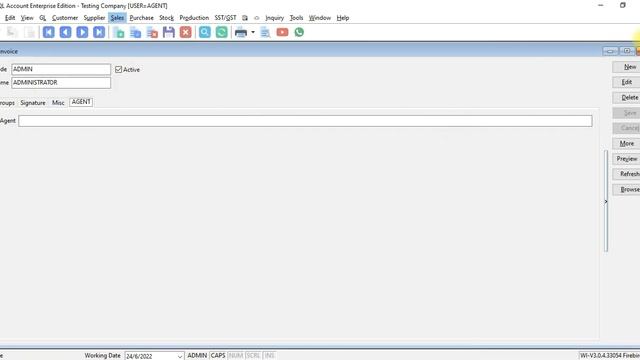Open the Edit menu

point(10,18)
